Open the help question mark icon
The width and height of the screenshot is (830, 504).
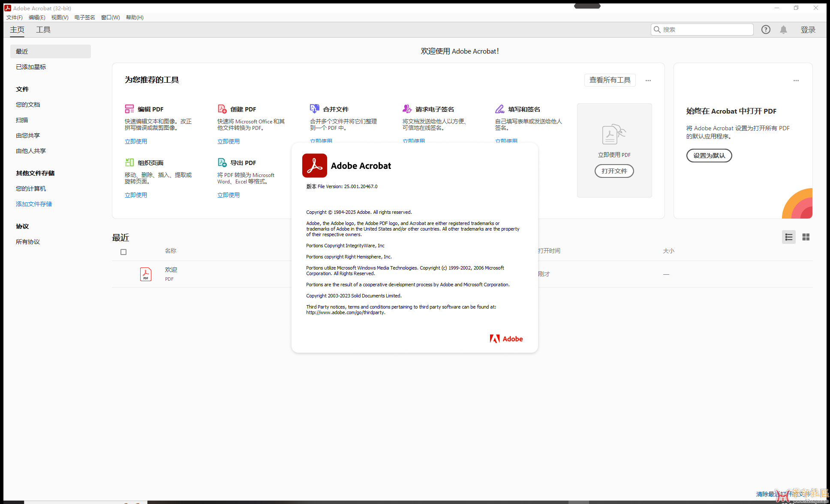click(766, 30)
